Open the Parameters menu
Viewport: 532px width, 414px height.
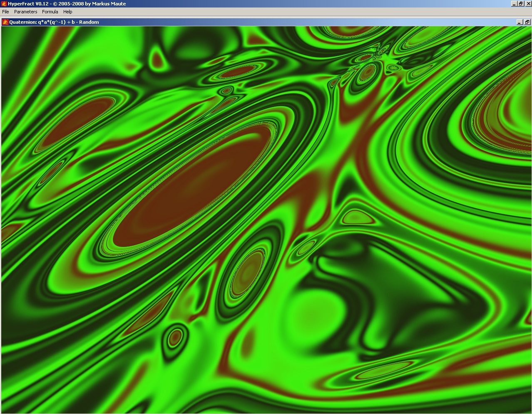[25, 12]
